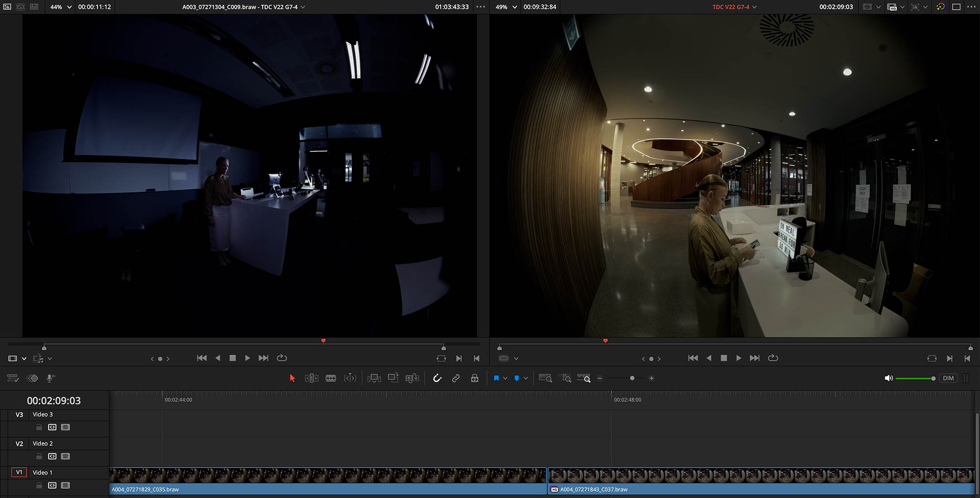Open the source viewer three-dot options menu
The height and width of the screenshot is (498, 980).
point(481,7)
